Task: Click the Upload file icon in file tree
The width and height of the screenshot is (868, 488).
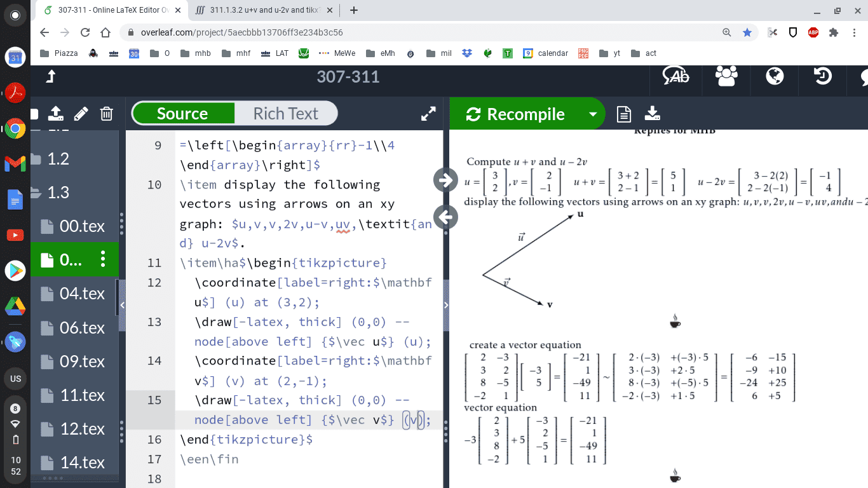Action: 56,113
